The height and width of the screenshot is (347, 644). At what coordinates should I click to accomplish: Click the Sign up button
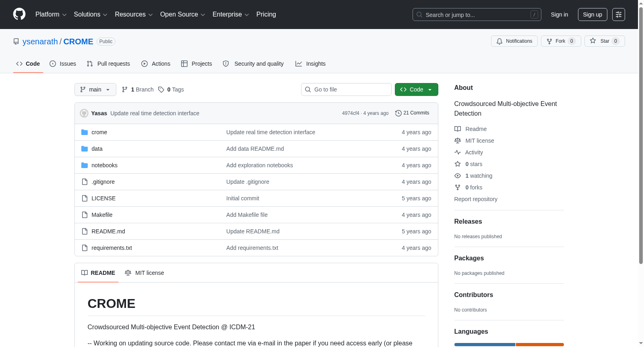(x=592, y=15)
